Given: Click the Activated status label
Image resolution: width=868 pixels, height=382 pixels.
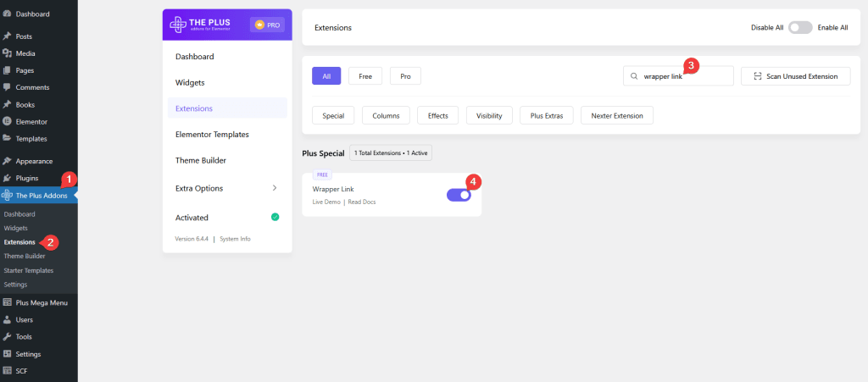Looking at the screenshot, I should coord(192,218).
